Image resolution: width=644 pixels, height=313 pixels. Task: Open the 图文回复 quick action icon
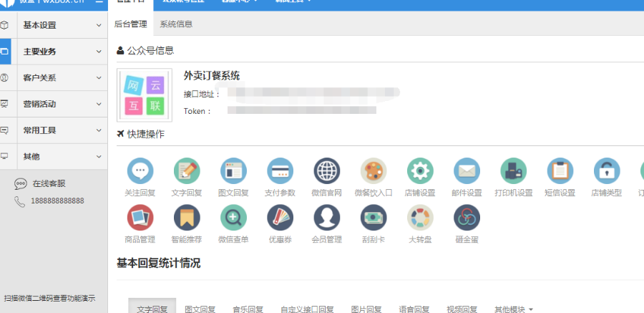(x=233, y=170)
